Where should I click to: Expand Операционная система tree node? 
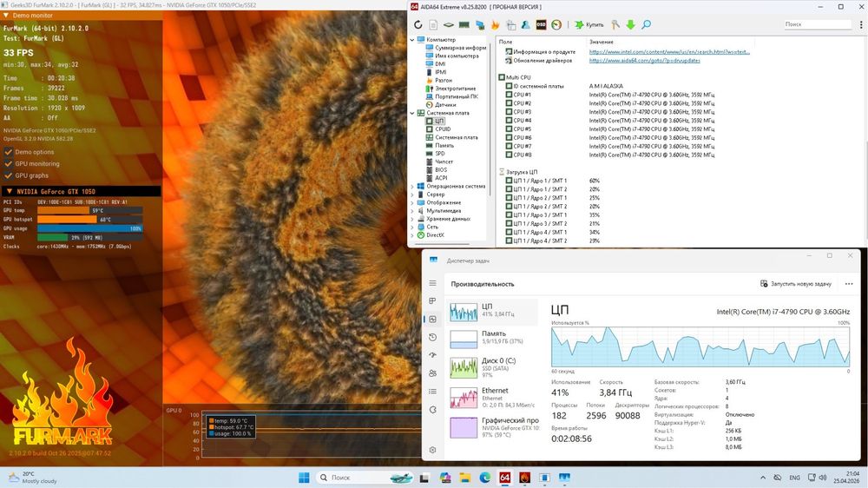click(411, 187)
